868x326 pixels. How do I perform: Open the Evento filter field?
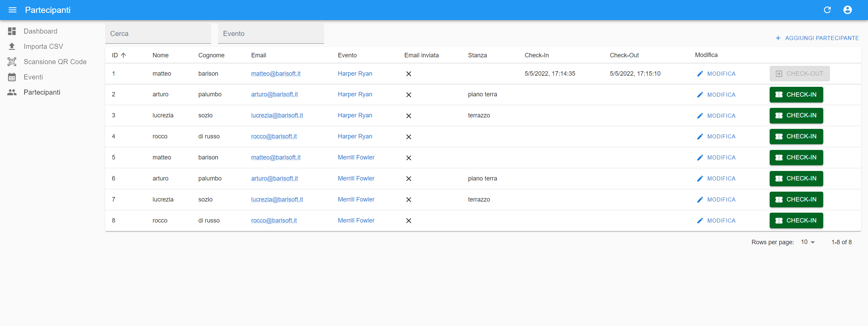point(271,34)
